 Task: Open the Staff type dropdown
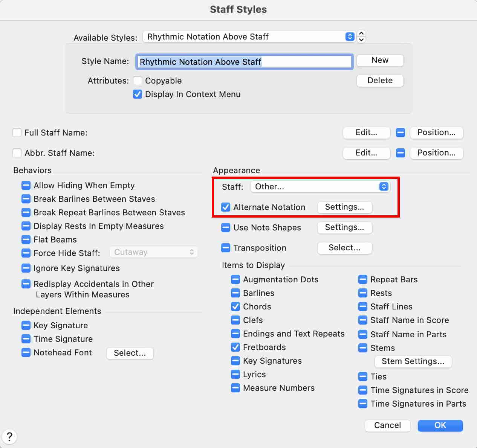pos(320,187)
